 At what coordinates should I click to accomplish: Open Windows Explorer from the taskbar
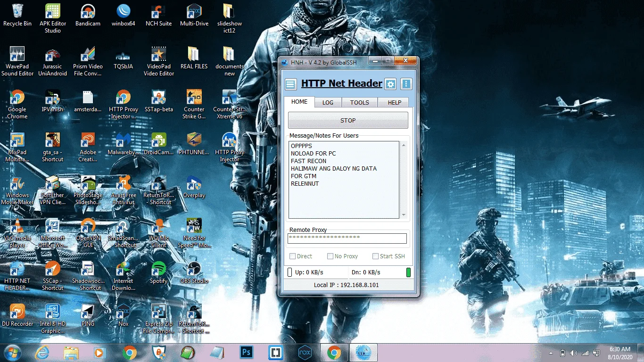point(71,353)
